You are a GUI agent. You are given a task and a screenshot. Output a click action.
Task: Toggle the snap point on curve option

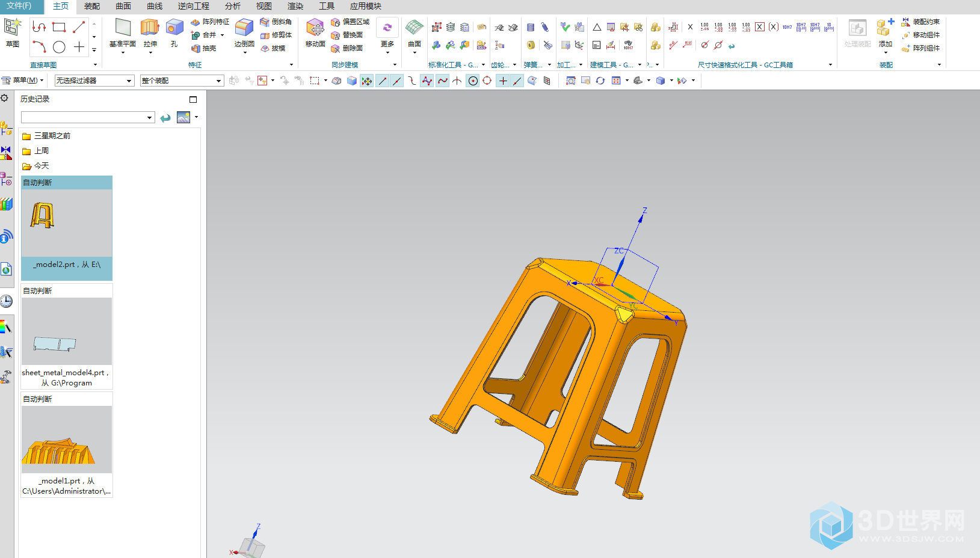click(517, 81)
